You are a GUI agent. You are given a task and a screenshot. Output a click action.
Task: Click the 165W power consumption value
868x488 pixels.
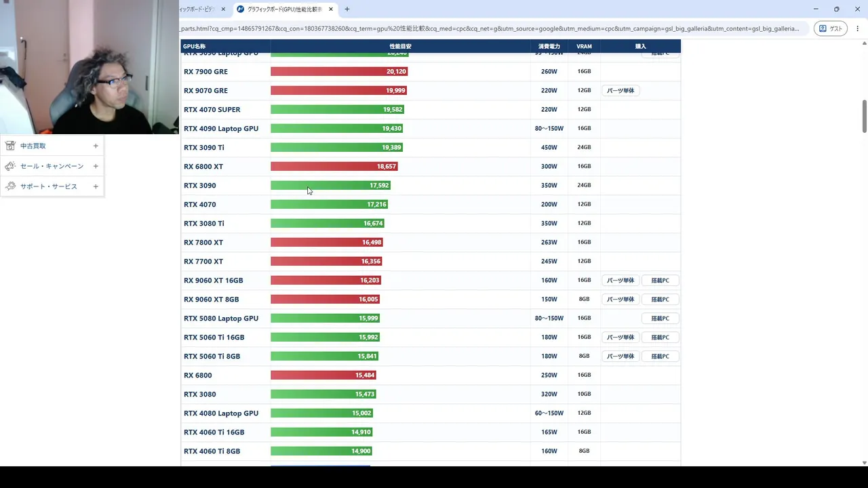coord(549,432)
